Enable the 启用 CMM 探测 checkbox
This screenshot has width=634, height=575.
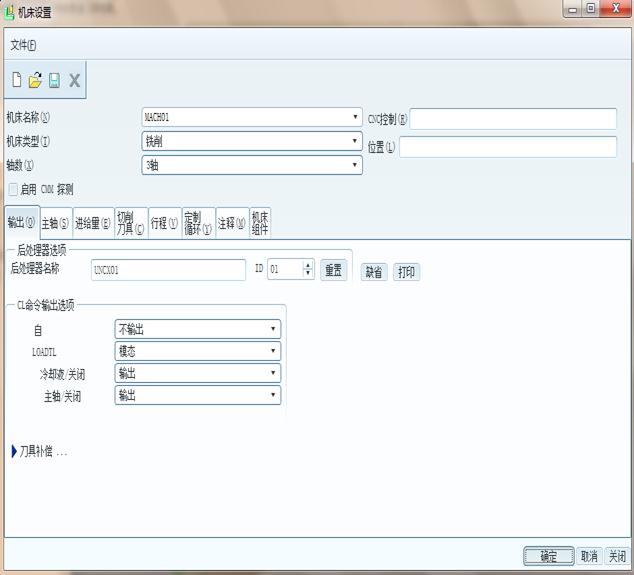13,189
